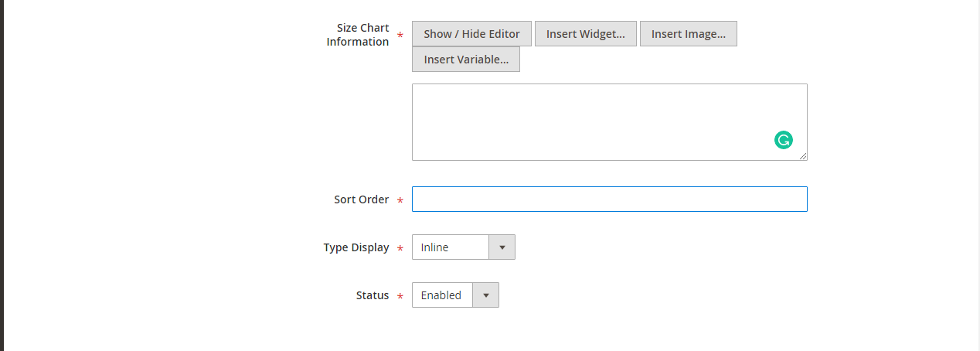Open the Status dropdown showing Enabled
Image resolution: width=980 pixels, height=351 pixels.
(x=442, y=295)
